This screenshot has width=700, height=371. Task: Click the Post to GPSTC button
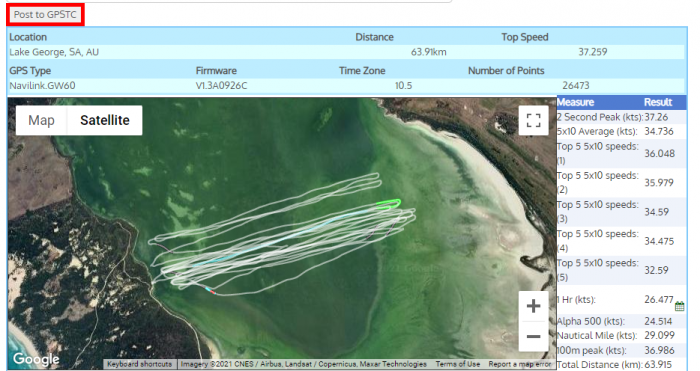[x=45, y=15]
